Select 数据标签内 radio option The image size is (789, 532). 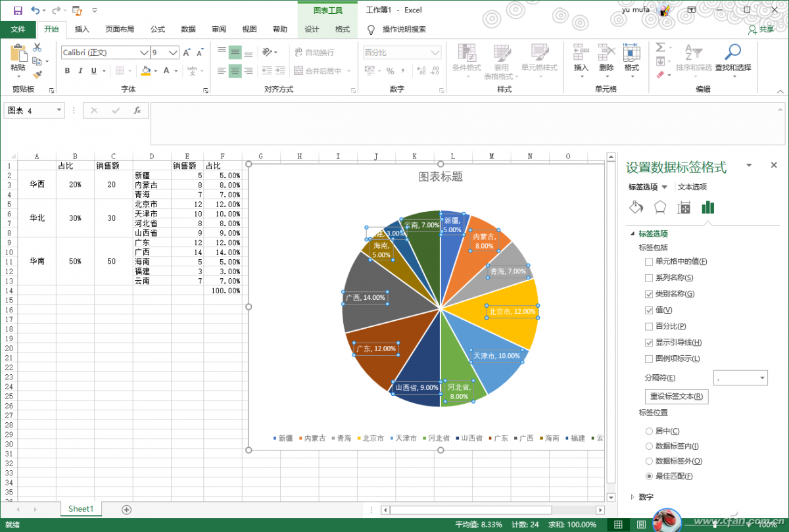point(650,447)
